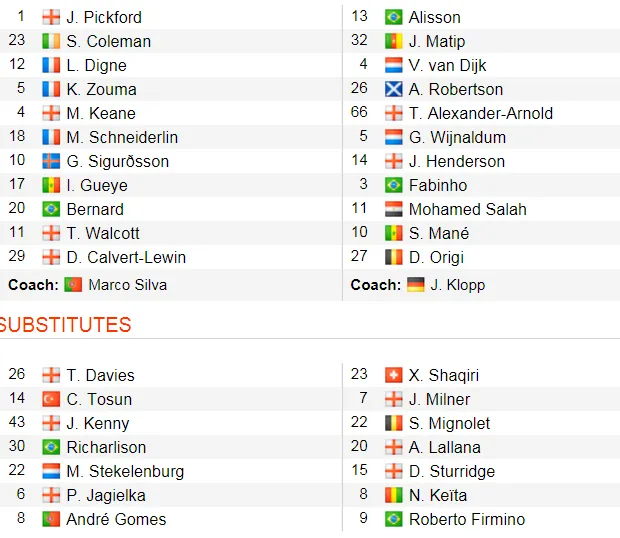Viewport: 620px width, 538px height.
Task: Click the Ireland flag next to S. Coleman
Action: click(x=51, y=41)
